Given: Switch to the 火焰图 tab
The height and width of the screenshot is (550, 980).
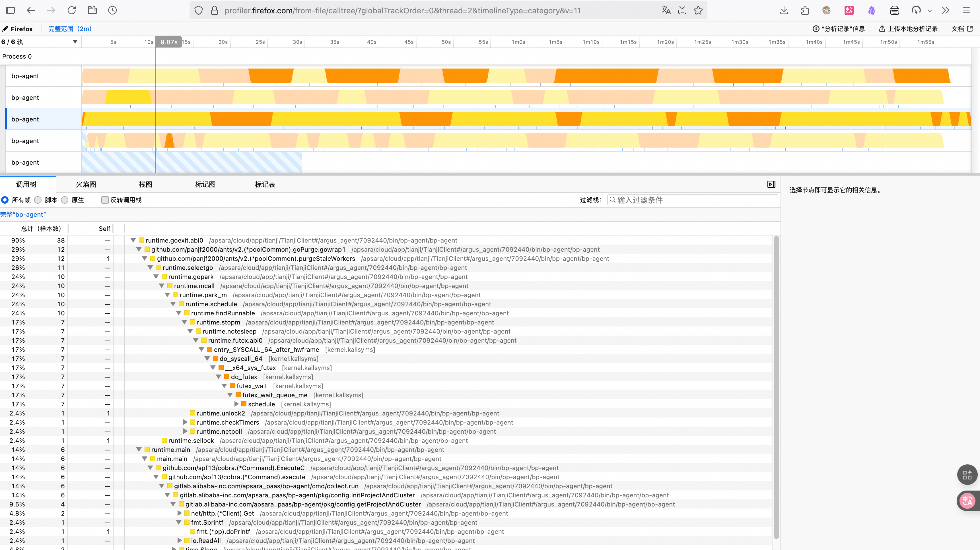Looking at the screenshot, I should 86,184.
